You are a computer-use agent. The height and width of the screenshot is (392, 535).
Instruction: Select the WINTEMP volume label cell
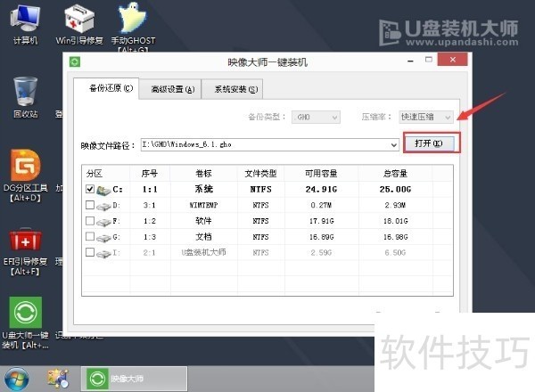pos(203,205)
